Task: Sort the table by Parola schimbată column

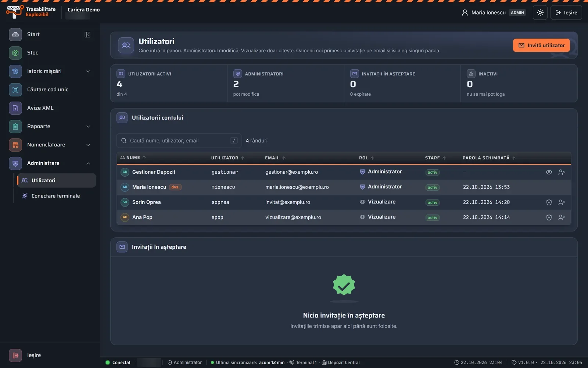Action: [489, 158]
